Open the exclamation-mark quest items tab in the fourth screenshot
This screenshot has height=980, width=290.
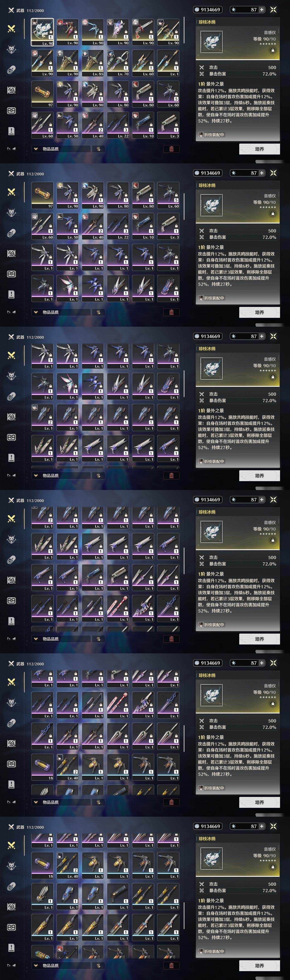[11, 621]
